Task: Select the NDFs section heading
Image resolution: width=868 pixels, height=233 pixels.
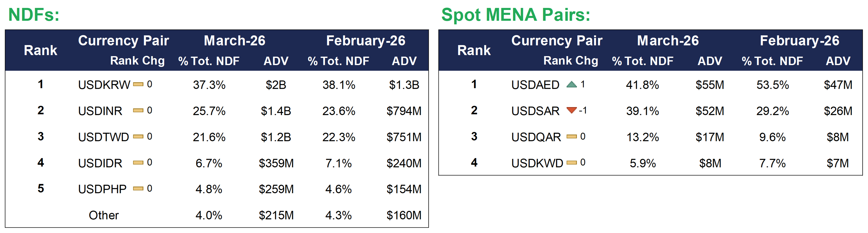Action: 34,15
